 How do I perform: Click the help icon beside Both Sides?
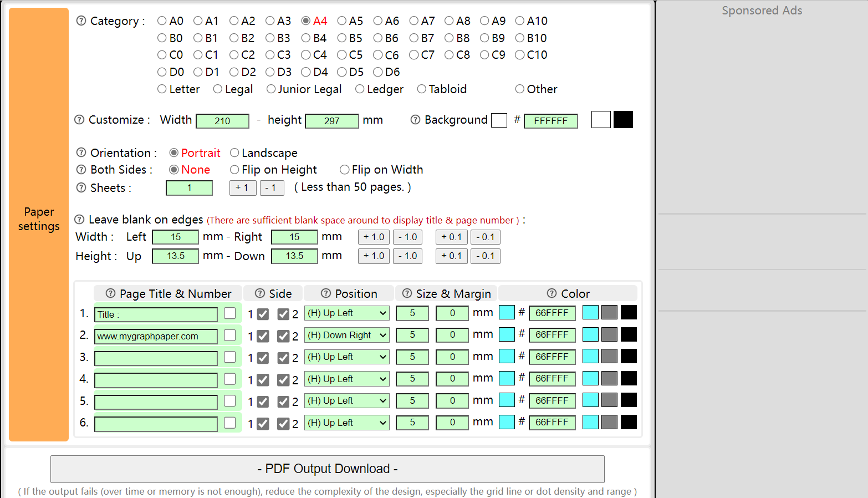[x=81, y=170]
